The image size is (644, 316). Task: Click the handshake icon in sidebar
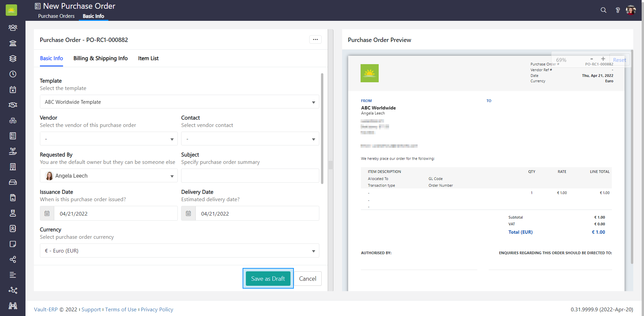coord(13,105)
